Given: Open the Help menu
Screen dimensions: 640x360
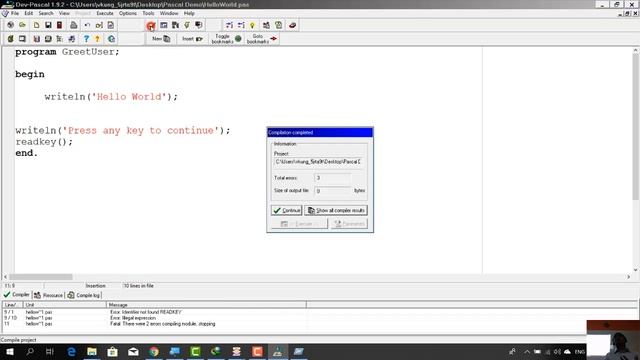Looking at the screenshot, I should click(x=189, y=13).
